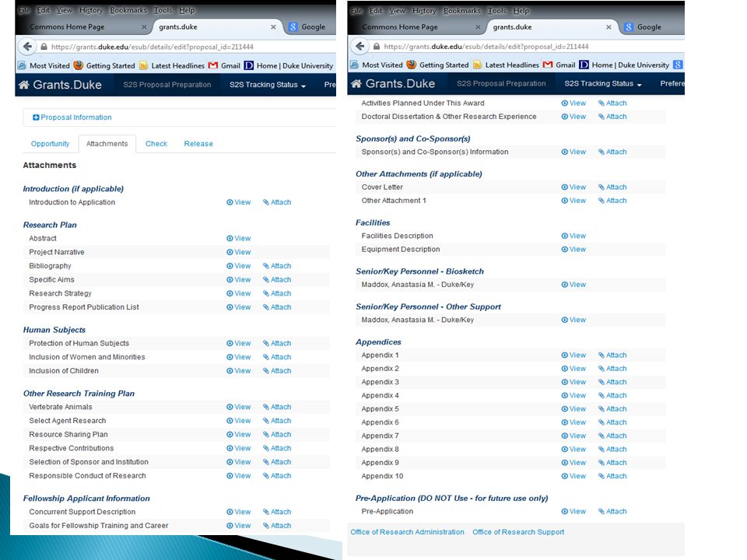Image resolution: width=747 pixels, height=560 pixels.
Task: Switch to Commons Home Page tab in left browser
Action: [x=67, y=27]
